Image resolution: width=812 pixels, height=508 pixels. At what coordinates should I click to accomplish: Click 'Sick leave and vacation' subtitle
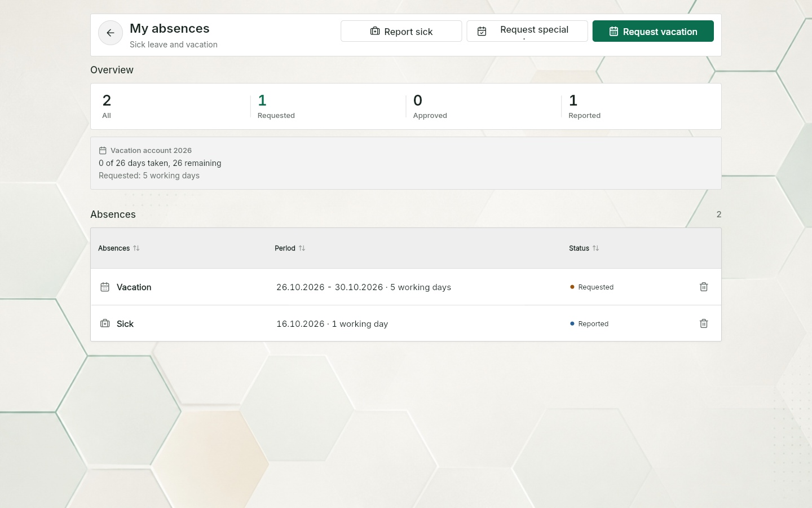coord(174,45)
